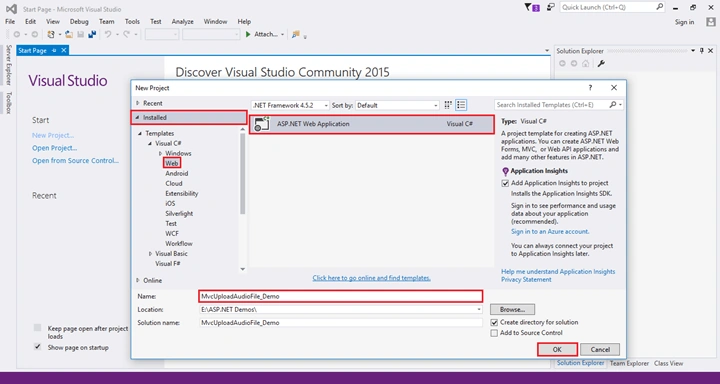Viewport: 720px width, 384px height.
Task: Click the Solution name input field
Action: pyautogui.click(x=340, y=322)
